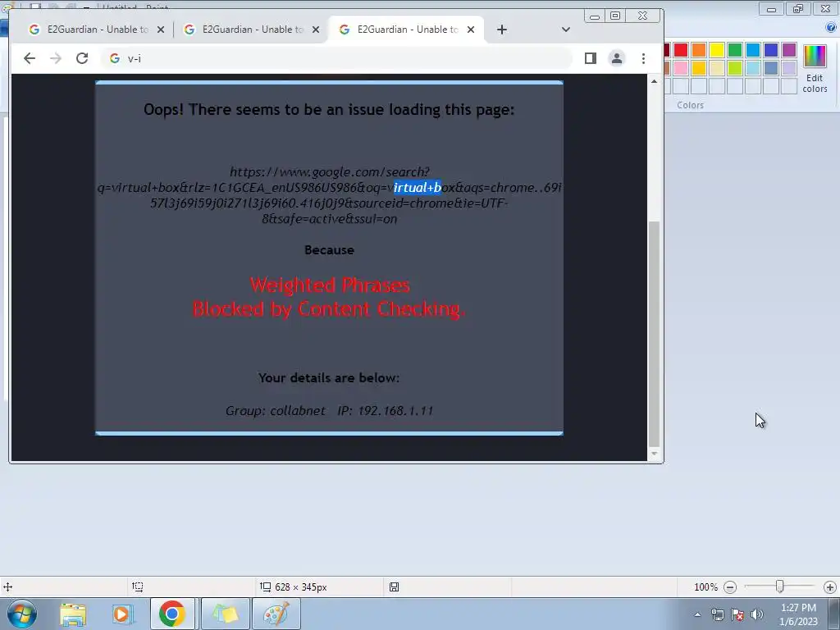The height and width of the screenshot is (630, 840).
Task: Click the vertical scrollbar thumb in Chrome
Action: (654, 333)
